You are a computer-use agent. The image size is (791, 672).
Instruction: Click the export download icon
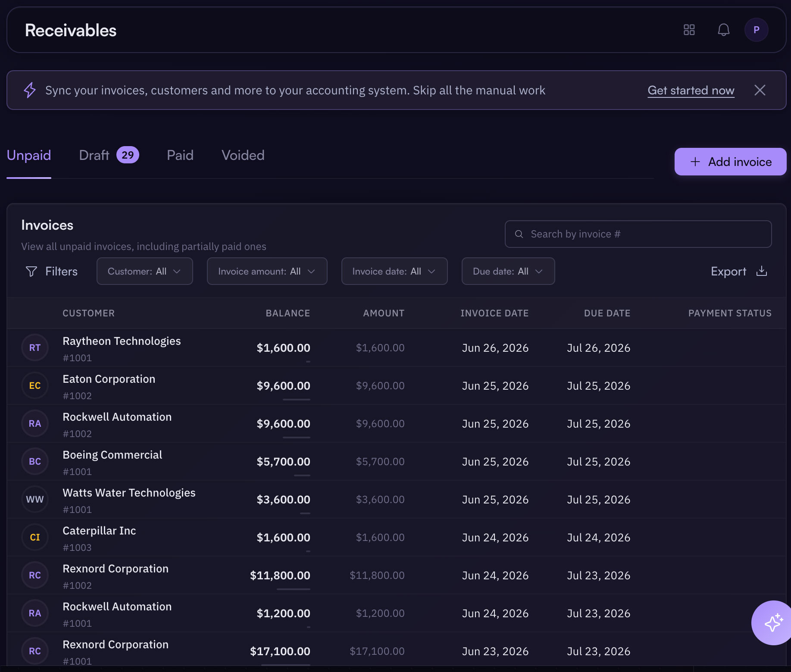[762, 271]
